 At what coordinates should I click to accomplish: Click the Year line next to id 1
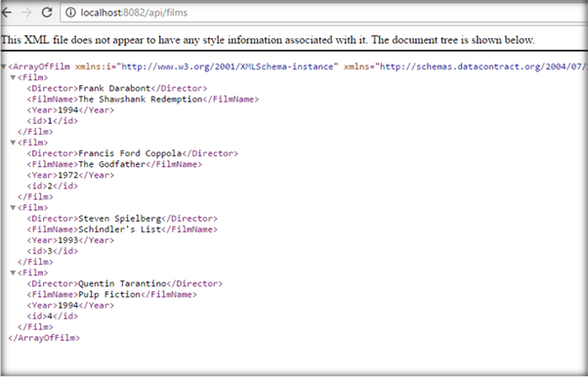(x=70, y=110)
